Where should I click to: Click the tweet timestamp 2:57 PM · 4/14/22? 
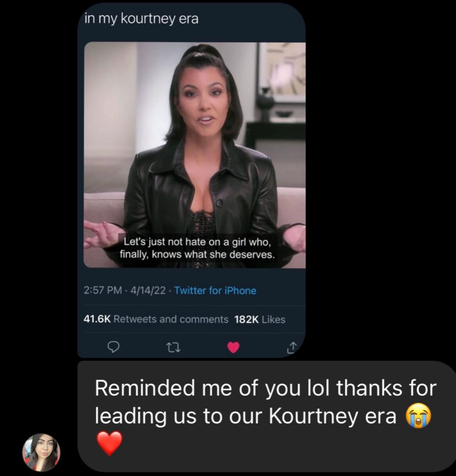coord(125,290)
